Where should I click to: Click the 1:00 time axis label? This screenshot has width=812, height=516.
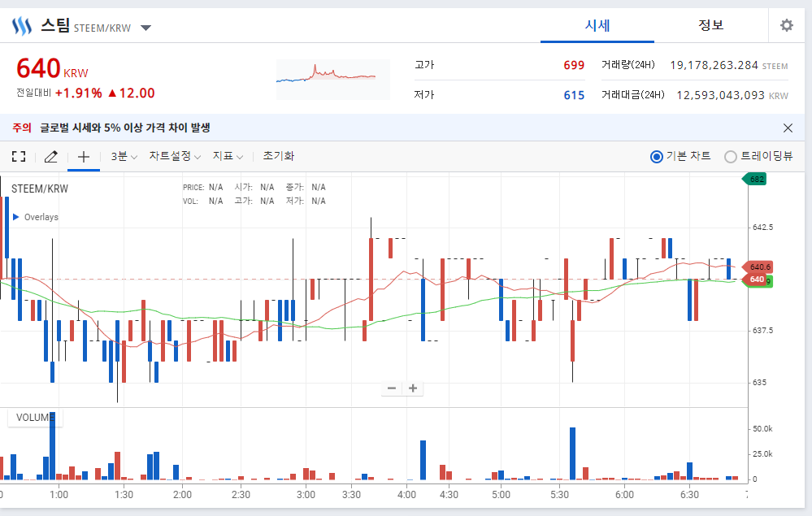(x=59, y=495)
